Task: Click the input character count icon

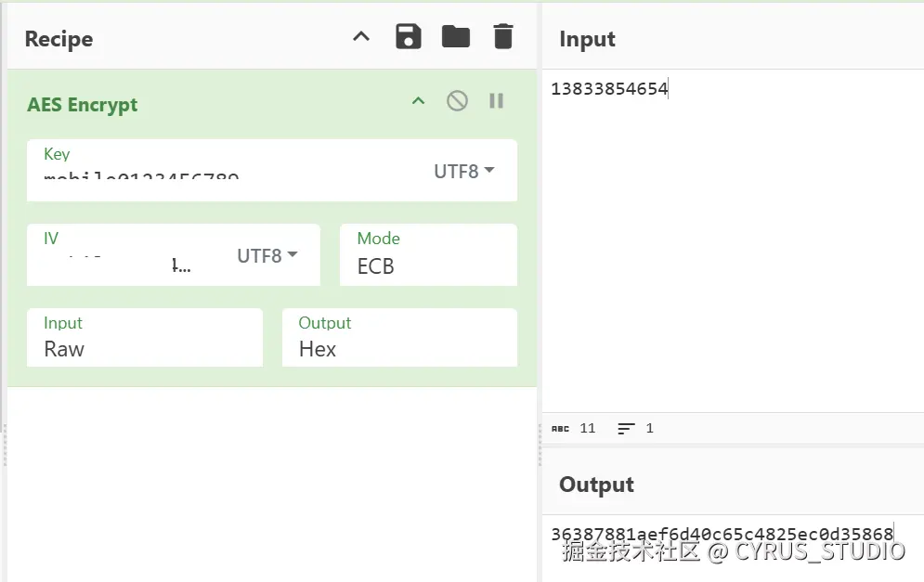Action: pos(560,429)
